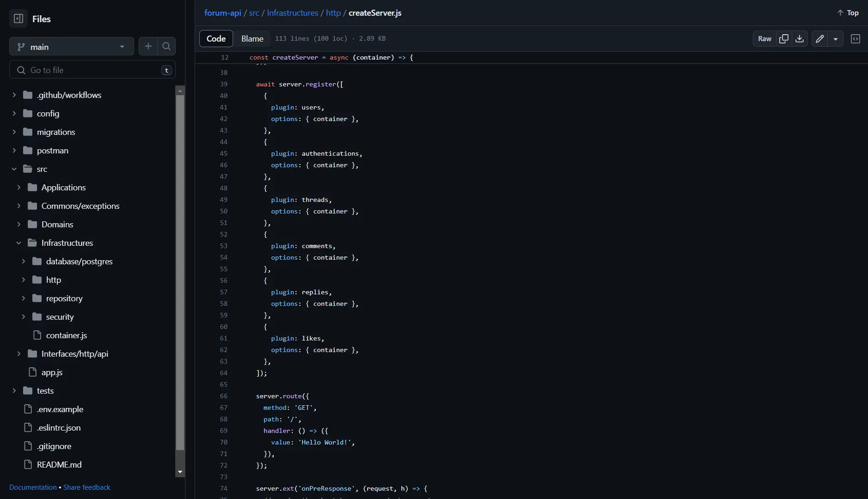Open the symbols panel icon
The height and width of the screenshot is (499, 868).
click(856, 39)
